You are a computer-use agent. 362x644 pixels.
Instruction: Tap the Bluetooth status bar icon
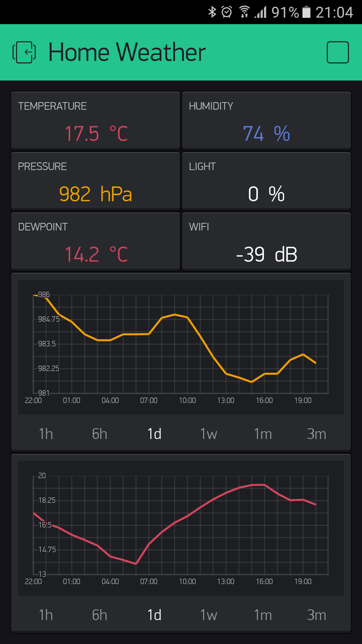(x=212, y=12)
